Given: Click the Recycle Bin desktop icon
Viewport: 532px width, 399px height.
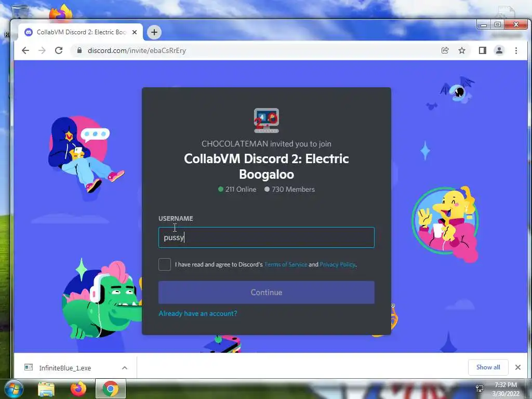Looking at the screenshot, I should tap(20, 11).
